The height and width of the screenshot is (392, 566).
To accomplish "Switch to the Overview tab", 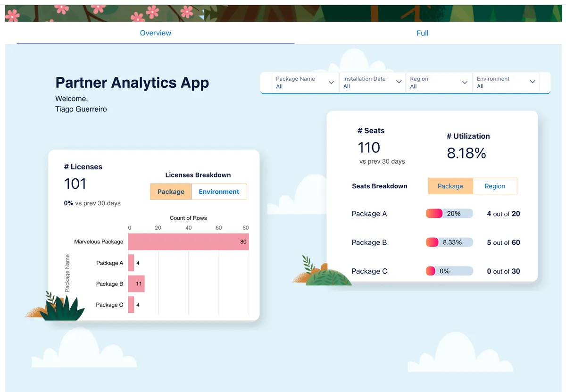I will 156,33.
